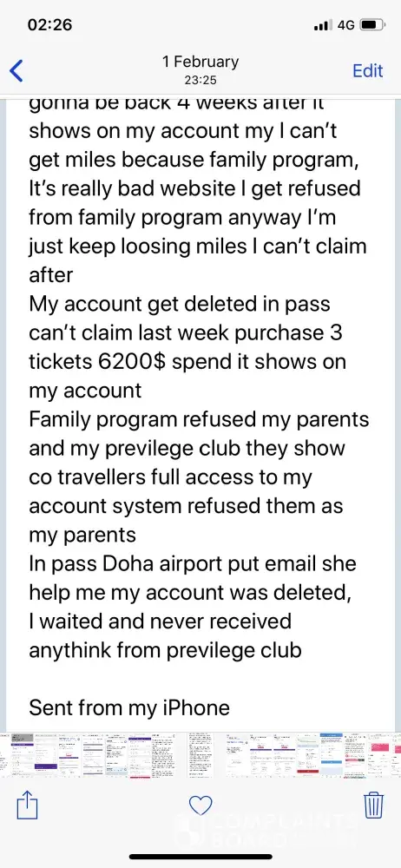Tap the battery icon in status bar
Image resolution: width=401 pixels, height=868 pixels.
[x=372, y=25]
